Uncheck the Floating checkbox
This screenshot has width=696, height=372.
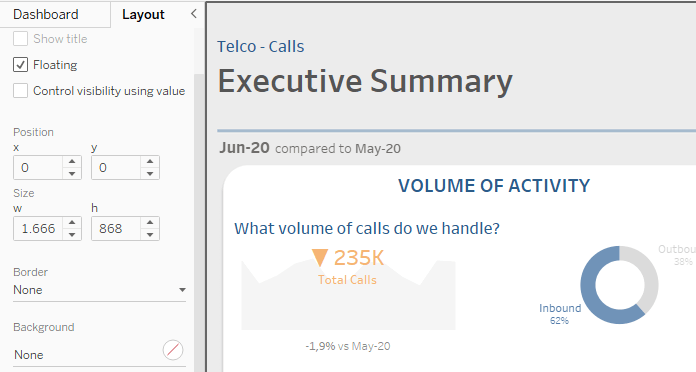[x=20, y=65]
